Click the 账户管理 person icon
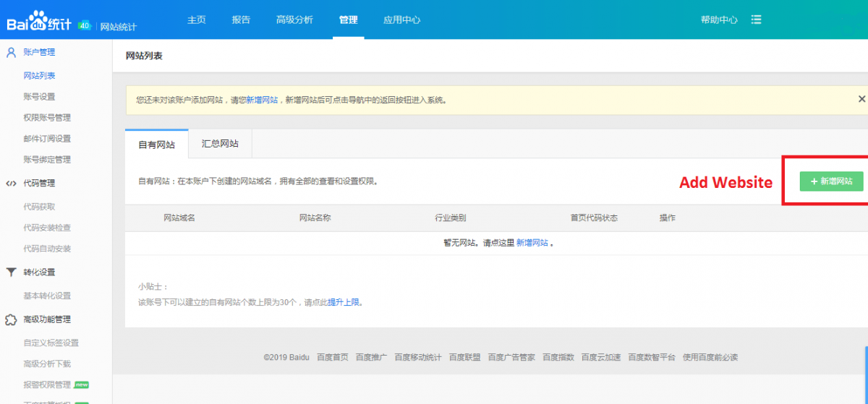 pos(11,52)
